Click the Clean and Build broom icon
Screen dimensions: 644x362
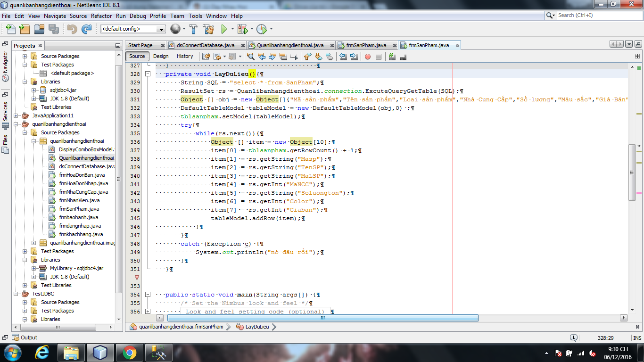pyautogui.click(x=208, y=29)
